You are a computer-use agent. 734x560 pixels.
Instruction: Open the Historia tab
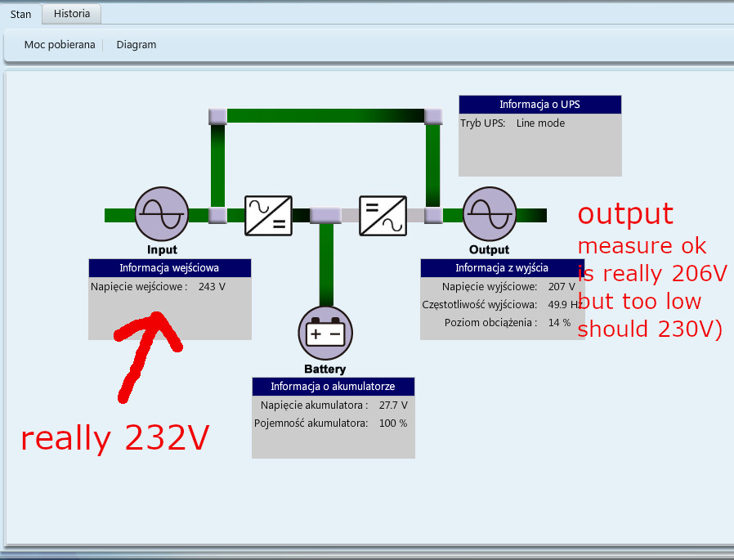[x=72, y=14]
